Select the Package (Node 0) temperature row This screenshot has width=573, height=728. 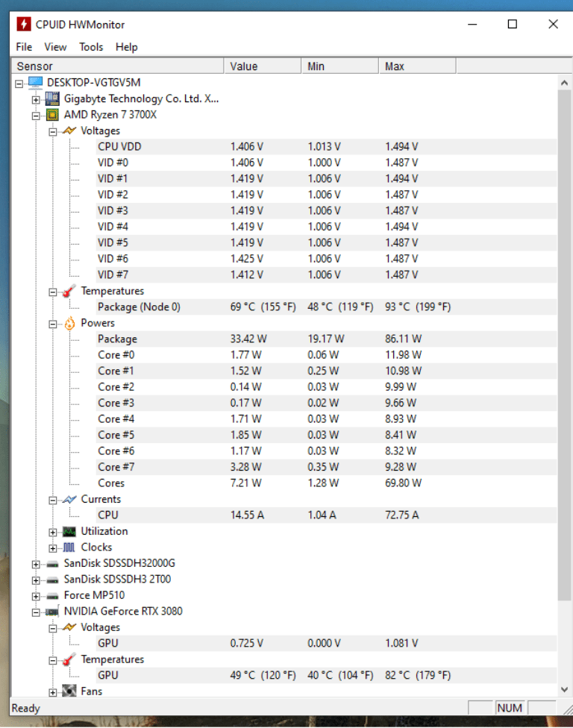point(327,307)
